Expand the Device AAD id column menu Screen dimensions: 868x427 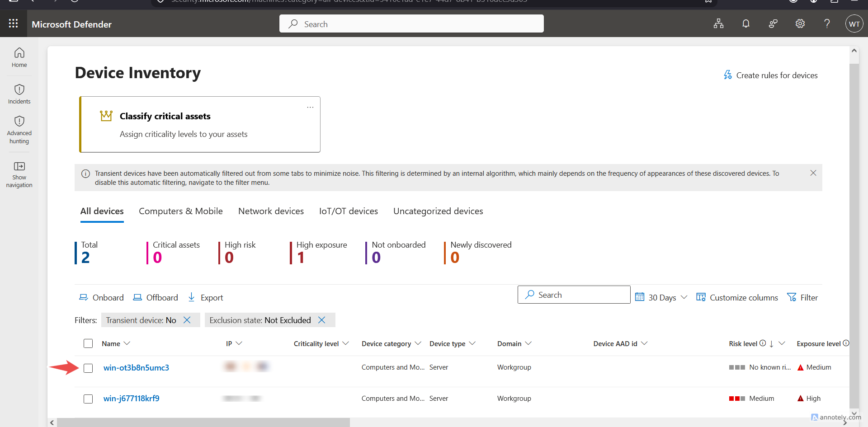coord(644,343)
